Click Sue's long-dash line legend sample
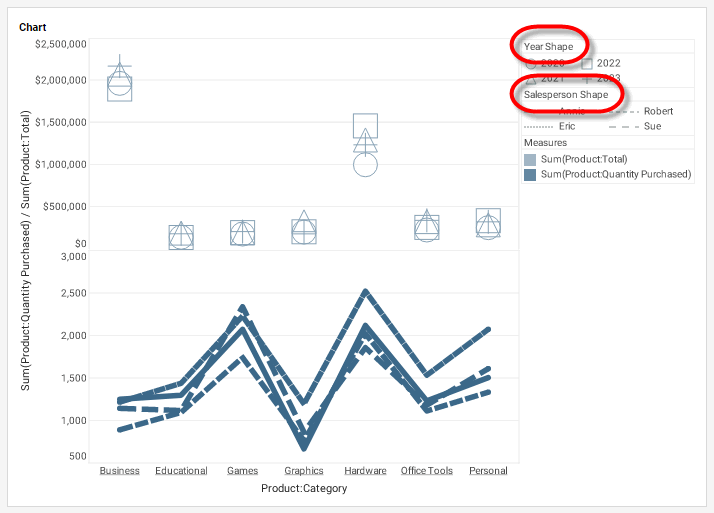 pyautogui.click(x=623, y=127)
